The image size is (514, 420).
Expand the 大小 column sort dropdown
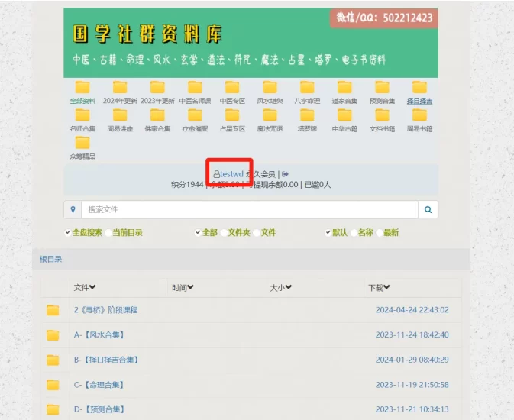(x=280, y=288)
